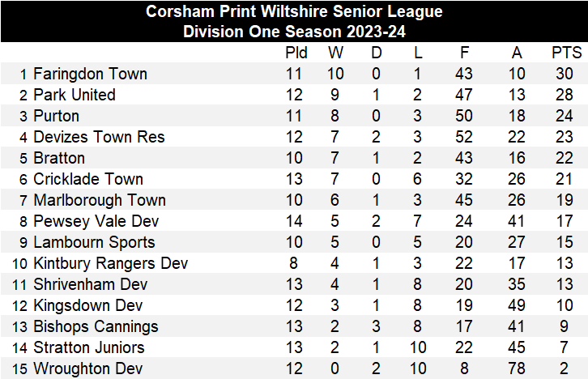The image size is (588, 379).
Task: Click the Pld column header
Action: tap(296, 53)
